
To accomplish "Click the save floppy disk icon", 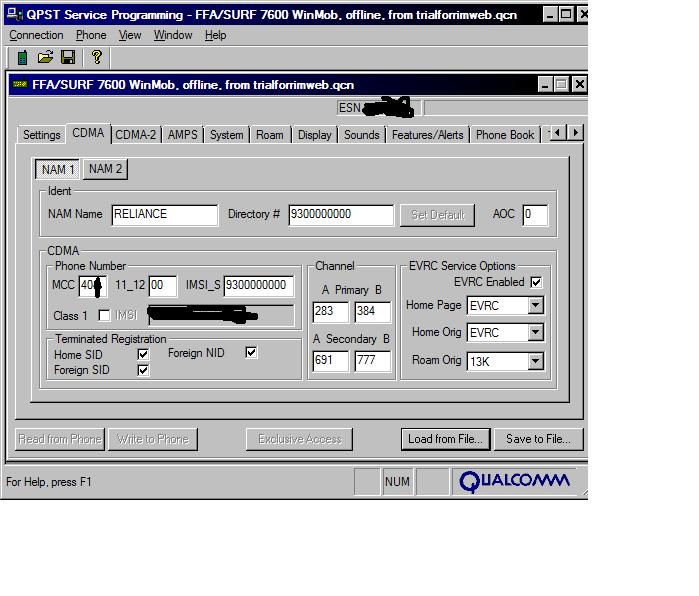I will pyautogui.click(x=68, y=58).
